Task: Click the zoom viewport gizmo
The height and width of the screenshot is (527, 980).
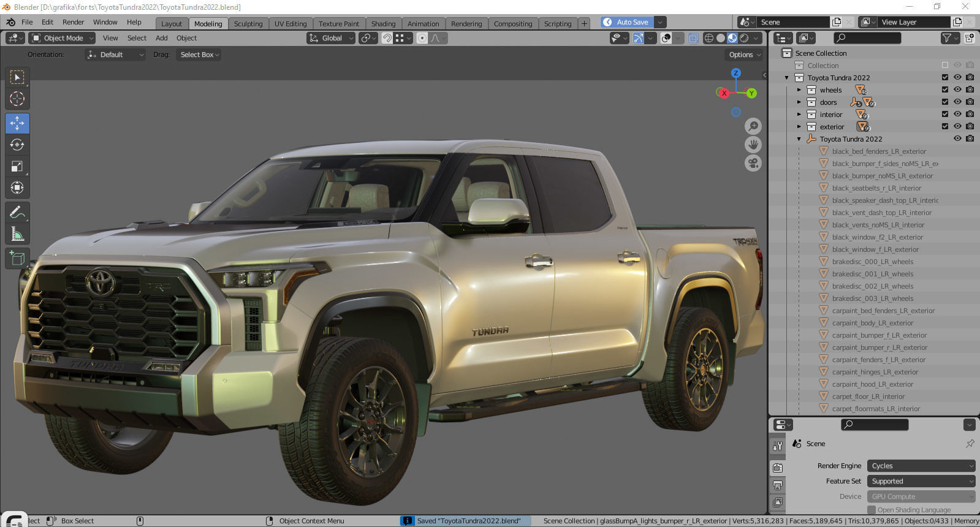Action: 753,126
